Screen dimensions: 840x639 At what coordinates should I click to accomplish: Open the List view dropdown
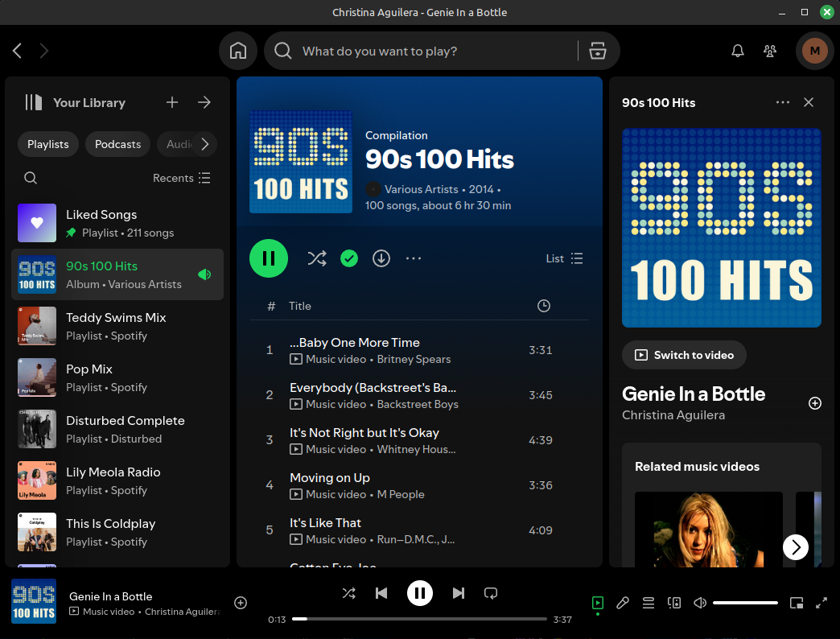(564, 258)
